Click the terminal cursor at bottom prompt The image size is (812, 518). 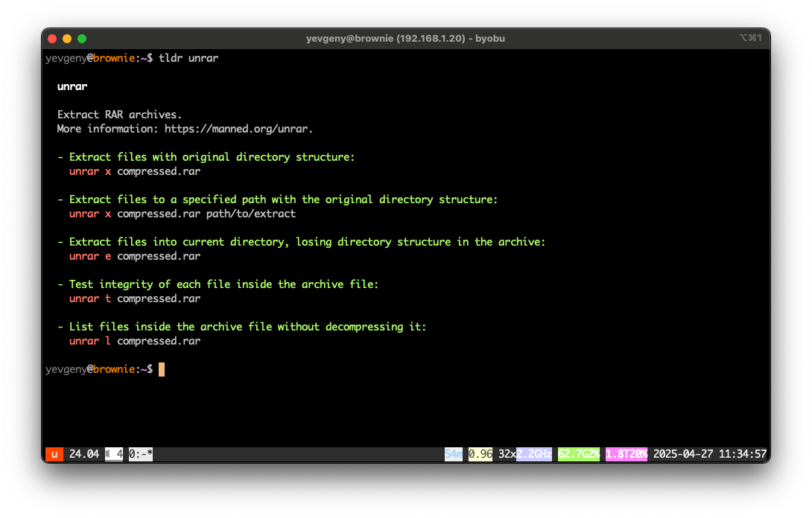tap(162, 369)
